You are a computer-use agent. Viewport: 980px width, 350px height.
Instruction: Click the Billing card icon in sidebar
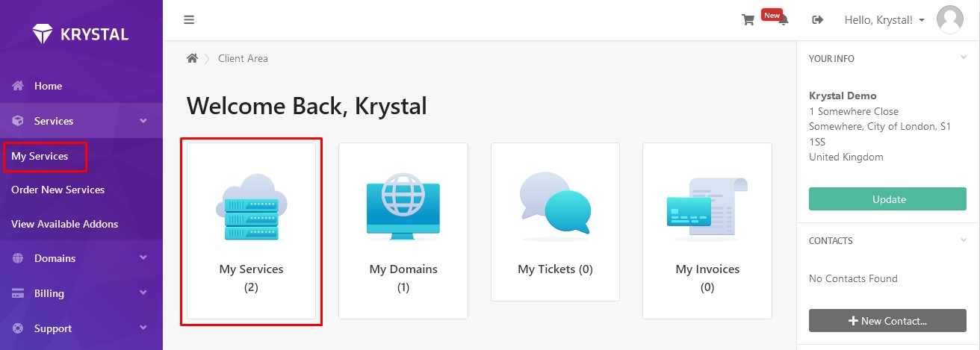[19, 293]
